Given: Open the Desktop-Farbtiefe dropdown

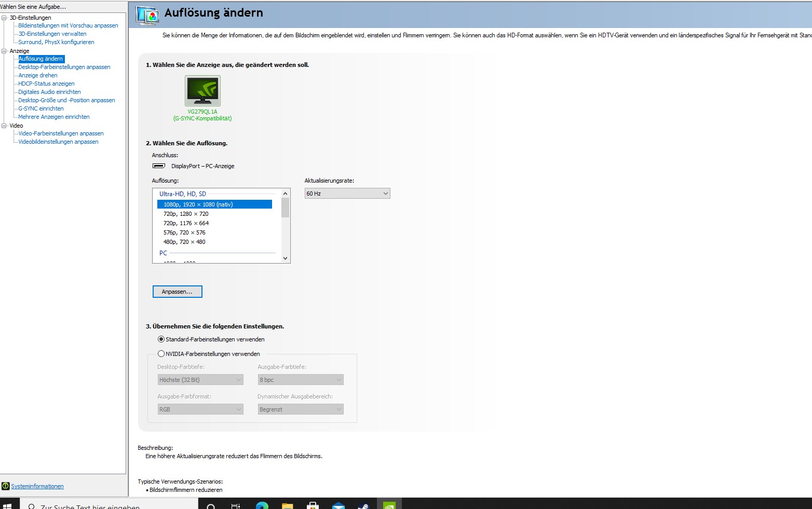Looking at the screenshot, I should (x=200, y=380).
